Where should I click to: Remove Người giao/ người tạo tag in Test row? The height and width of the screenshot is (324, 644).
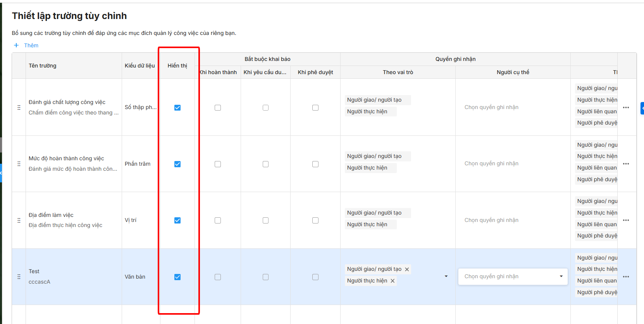[x=407, y=269]
